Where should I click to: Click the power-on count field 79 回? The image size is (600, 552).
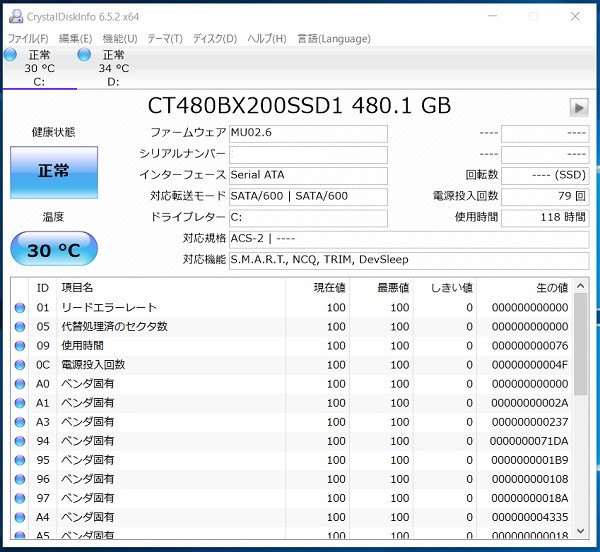[545, 197]
